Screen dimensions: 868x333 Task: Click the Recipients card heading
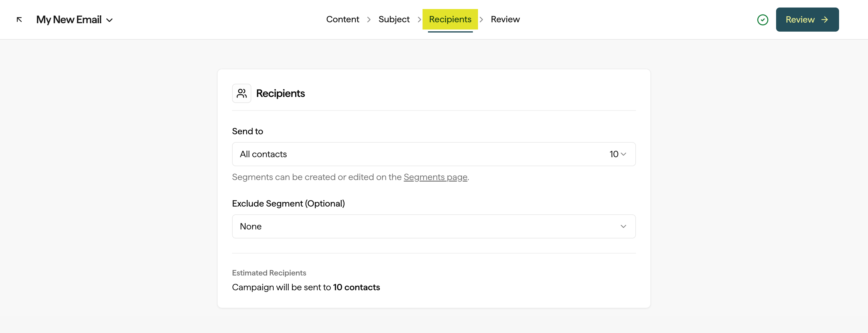280,93
